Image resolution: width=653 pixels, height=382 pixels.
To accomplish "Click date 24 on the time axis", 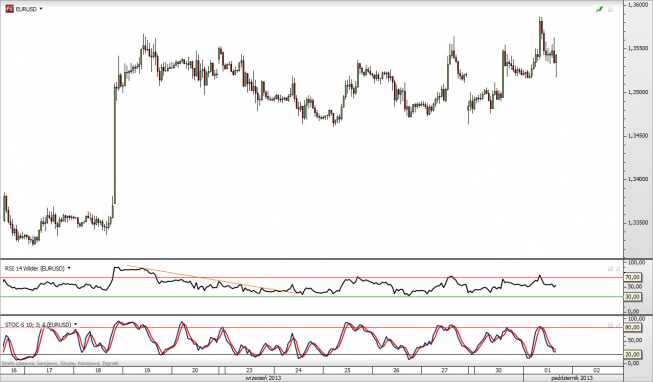I will coord(298,370).
